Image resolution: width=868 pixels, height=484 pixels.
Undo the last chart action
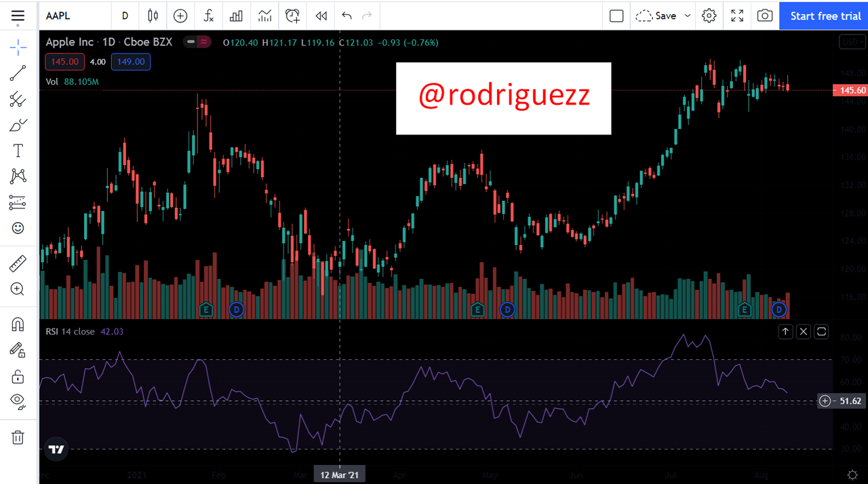[347, 16]
